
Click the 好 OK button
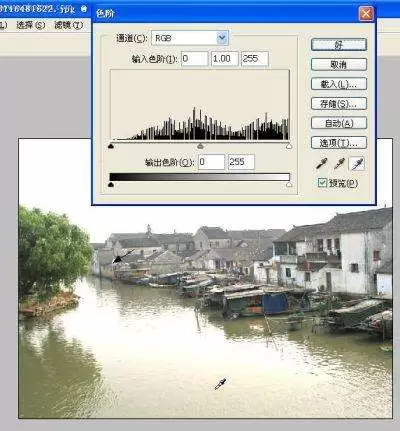pos(339,44)
